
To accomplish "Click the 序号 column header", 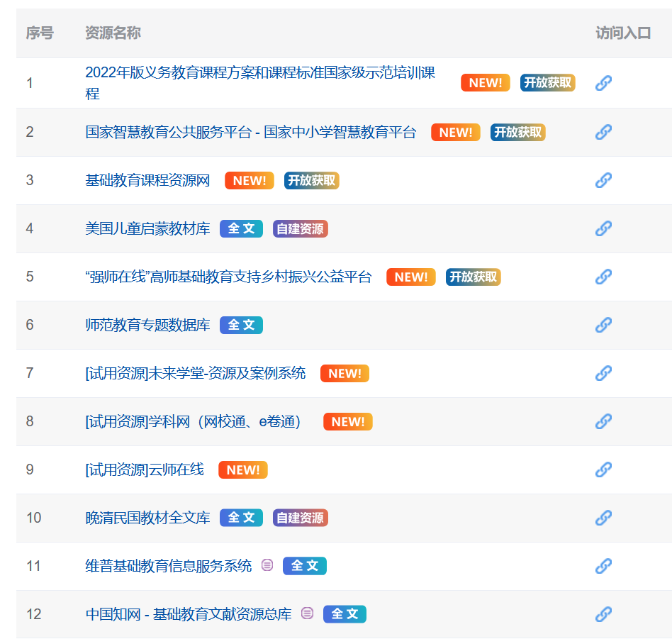I will coord(40,33).
